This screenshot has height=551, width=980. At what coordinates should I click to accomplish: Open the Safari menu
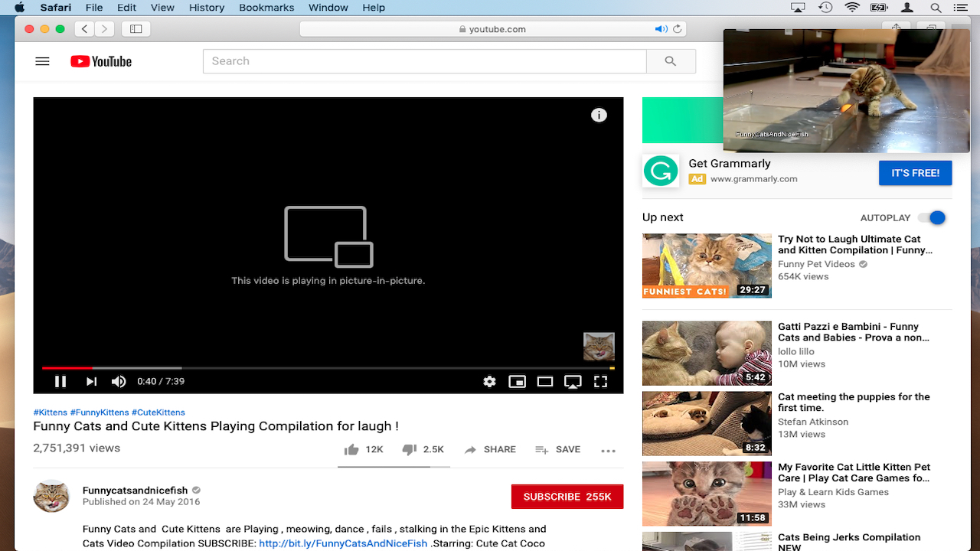55,8
